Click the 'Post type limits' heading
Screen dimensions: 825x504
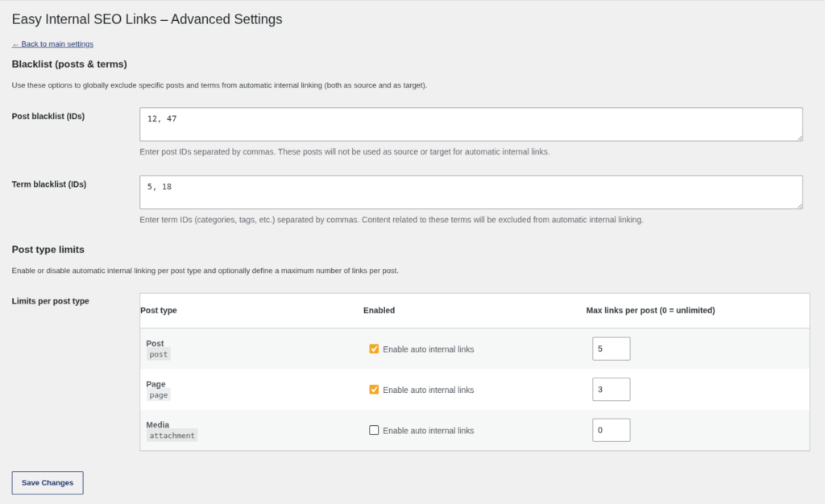click(48, 250)
